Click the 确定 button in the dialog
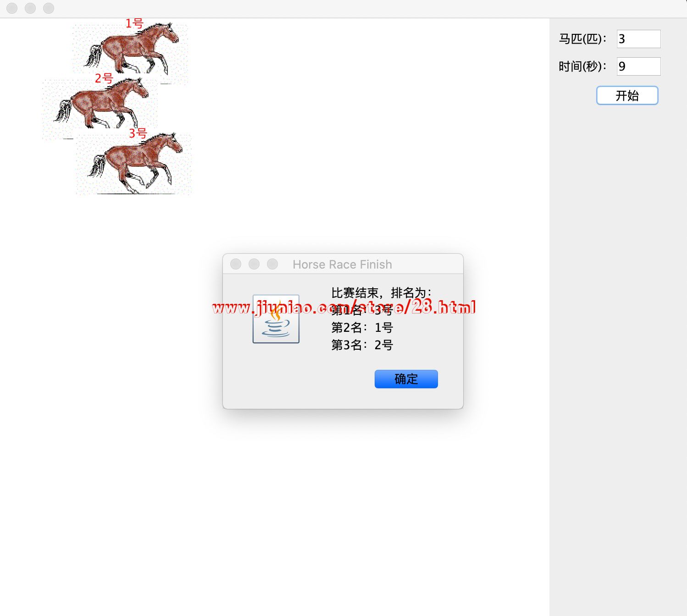Image resolution: width=687 pixels, height=616 pixels. pyautogui.click(x=406, y=379)
